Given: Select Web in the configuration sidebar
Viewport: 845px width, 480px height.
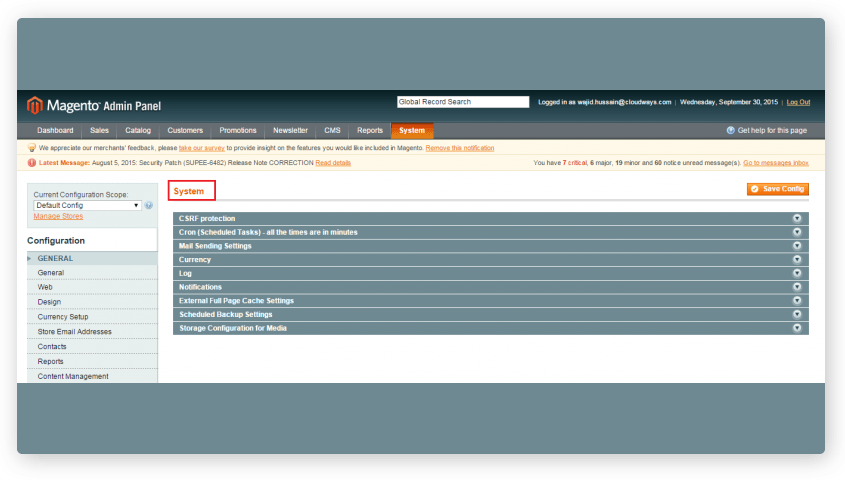Looking at the screenshot, I should pyautogui.click(x=45, y=287).
